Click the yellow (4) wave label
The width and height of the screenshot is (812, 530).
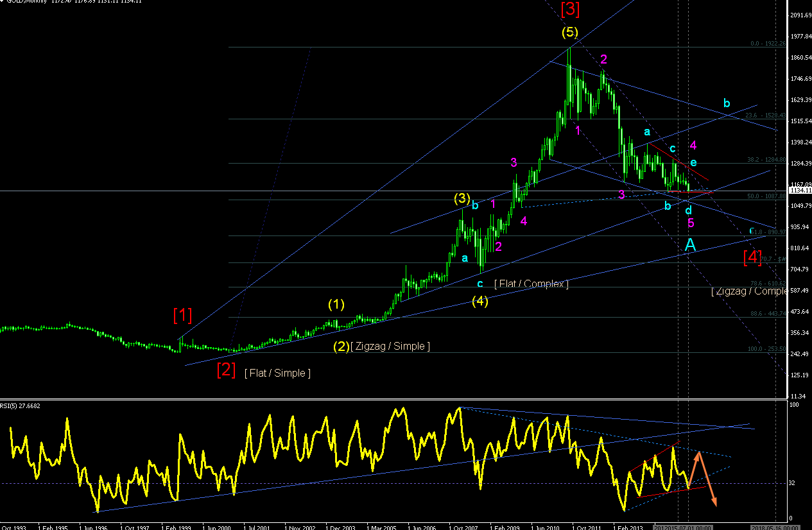[x=480, y=301]
